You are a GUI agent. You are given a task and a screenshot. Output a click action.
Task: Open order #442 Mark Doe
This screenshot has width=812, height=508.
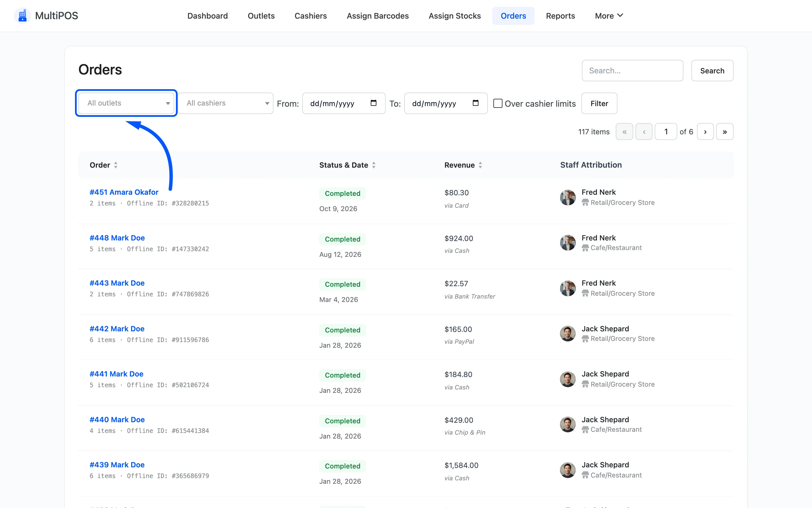point(117,329)
